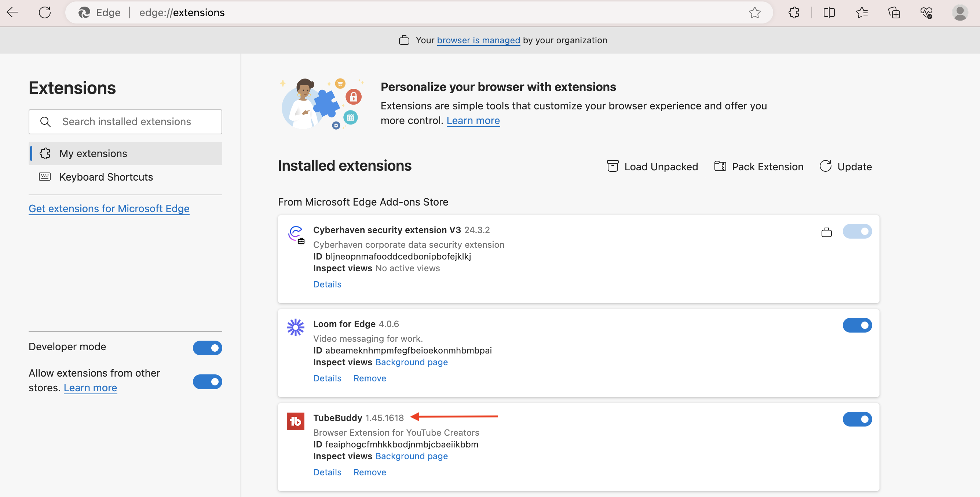Viewport: 980px width, 497px height.
Task: Open Learn more link in the personalize banner
Action: (x=473, y=120)
